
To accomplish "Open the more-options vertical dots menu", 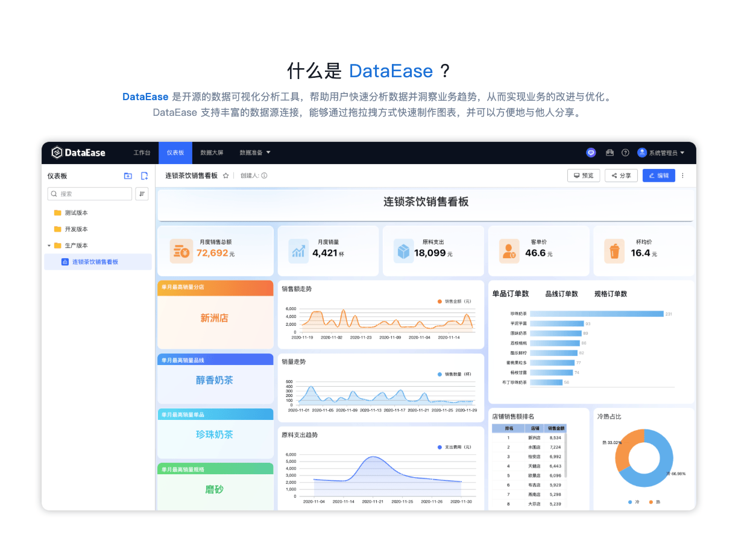I will pos(682,176).
